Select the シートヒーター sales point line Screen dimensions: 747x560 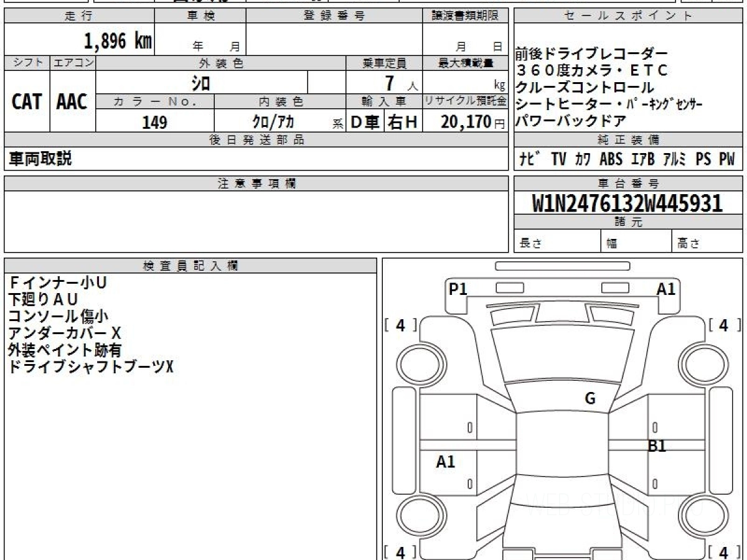pos(609,104)
